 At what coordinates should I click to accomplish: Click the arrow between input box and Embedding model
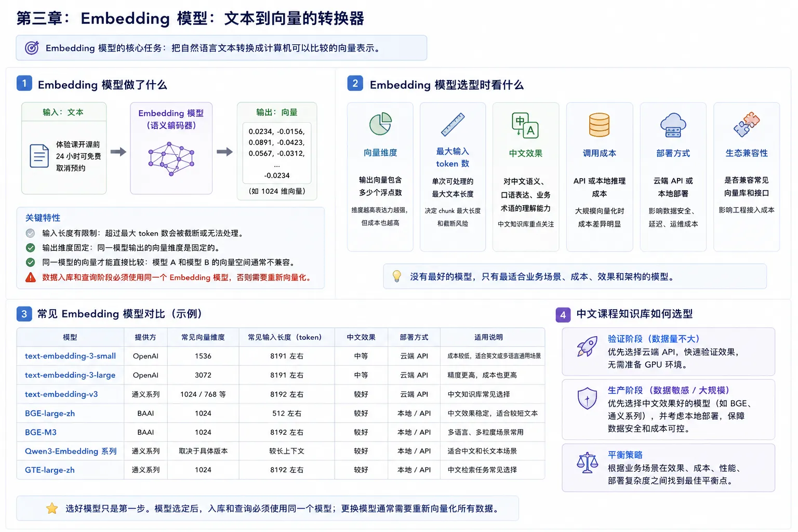point(118,152)
